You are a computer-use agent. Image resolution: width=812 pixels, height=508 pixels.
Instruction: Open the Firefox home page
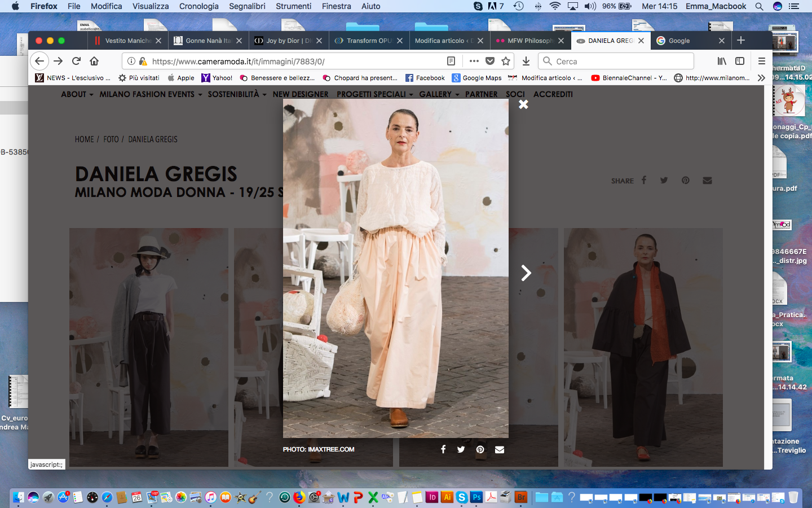tap(94, 61)
